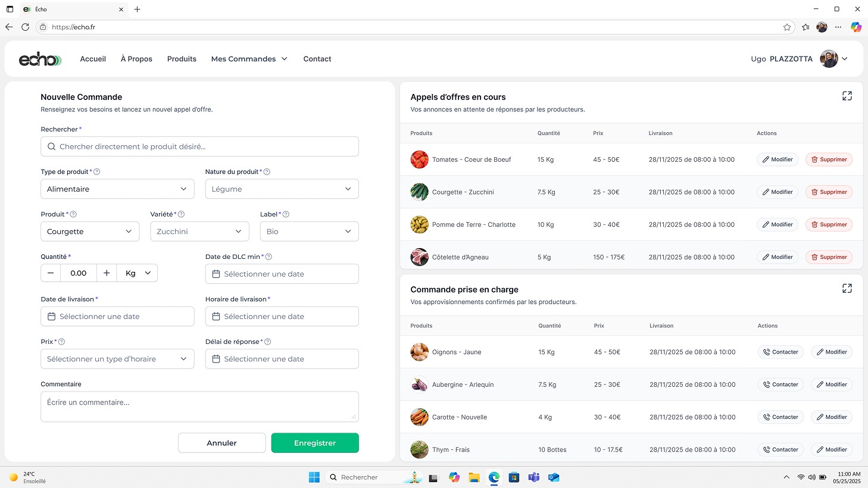Click Supprimer for Courgette - Zucchini
Screen dimensions: 868x488
(829, 192)
